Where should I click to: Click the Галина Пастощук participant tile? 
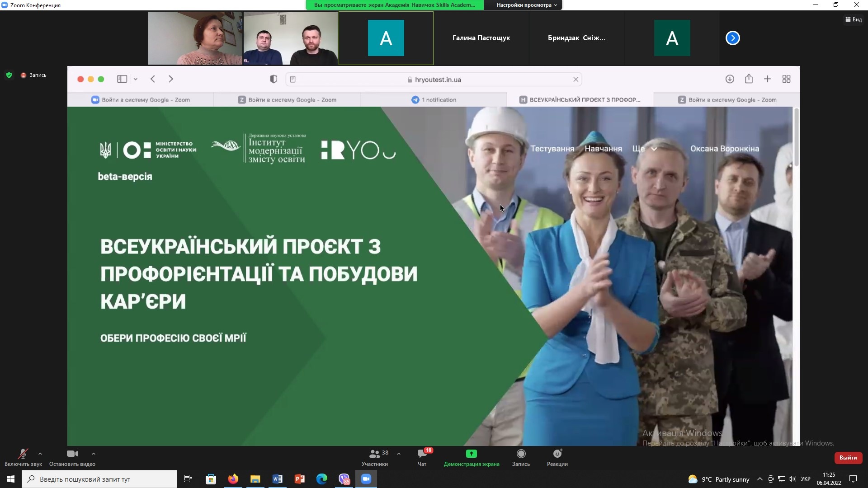(481, 38)
